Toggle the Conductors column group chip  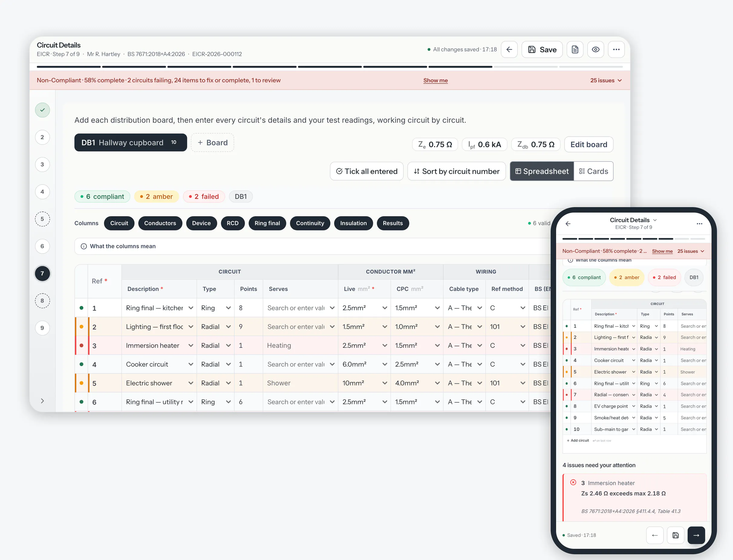click(160, 223)
